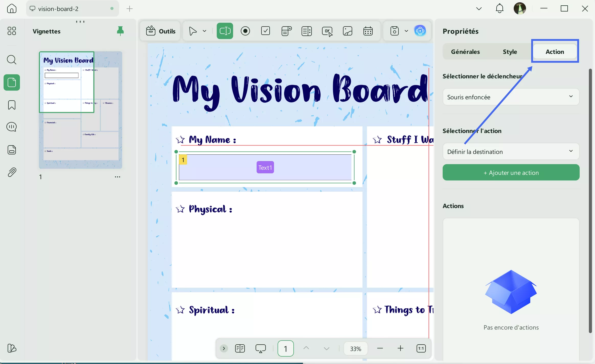This screenshot has width=595, height=364.
Task: Open the Souris enfoncée trigger dropdown
Action: tap(511, 97)
